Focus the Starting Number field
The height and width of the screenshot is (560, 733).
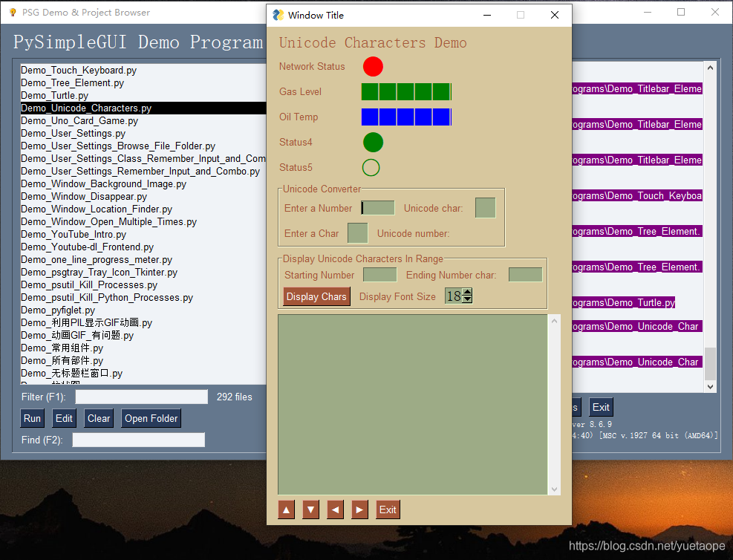tap(380, 275)
